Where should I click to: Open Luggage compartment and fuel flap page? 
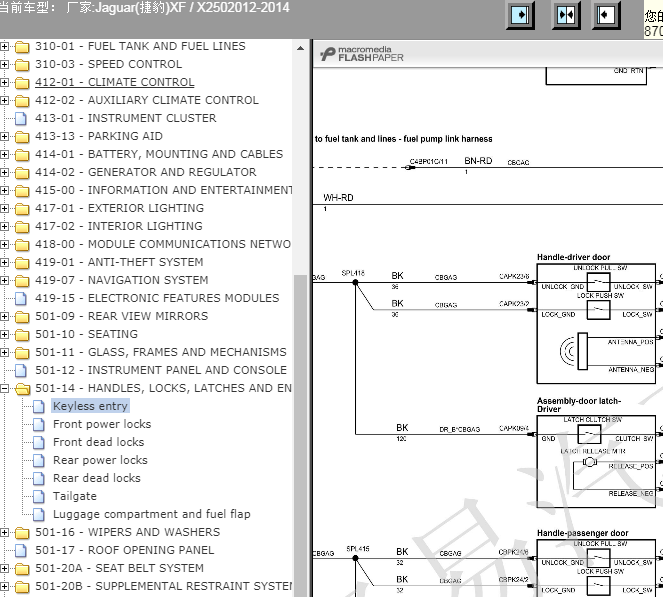point(152,514)
